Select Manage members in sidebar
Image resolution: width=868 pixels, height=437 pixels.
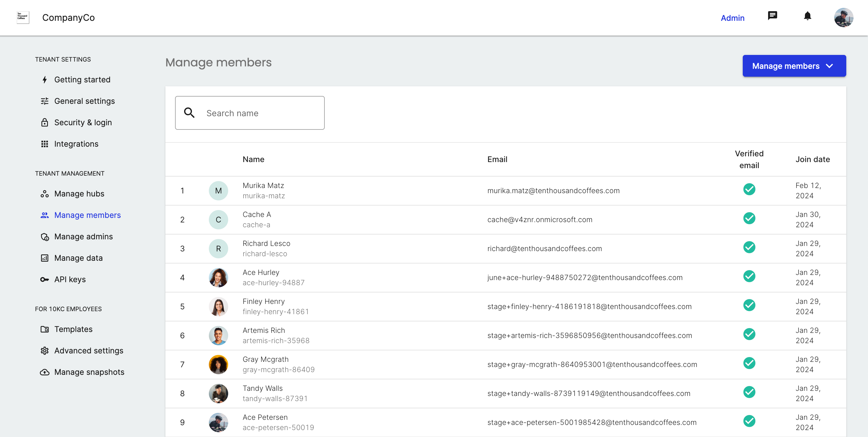pos(87,215)
